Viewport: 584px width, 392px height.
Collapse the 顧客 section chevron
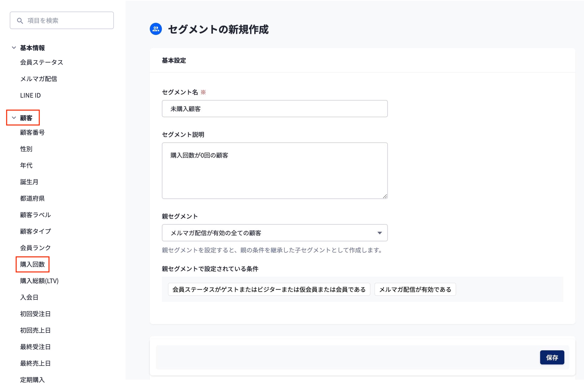tap(14, 118)
